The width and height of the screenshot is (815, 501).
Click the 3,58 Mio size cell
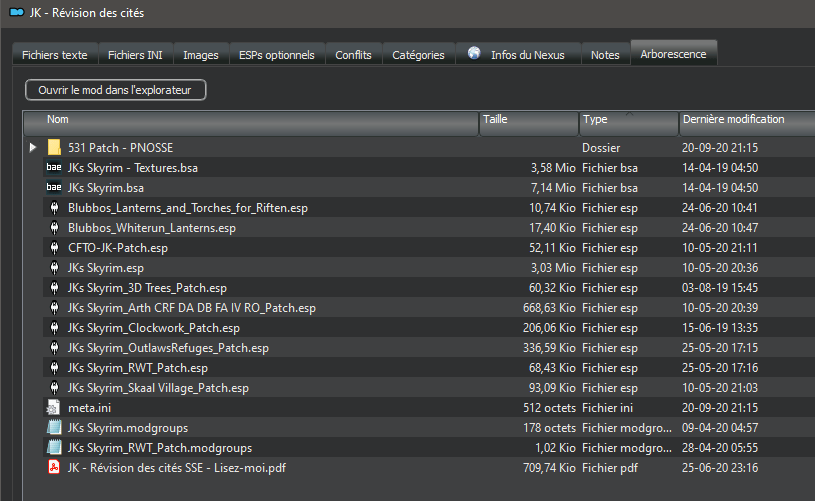click(x=553, y=168)
